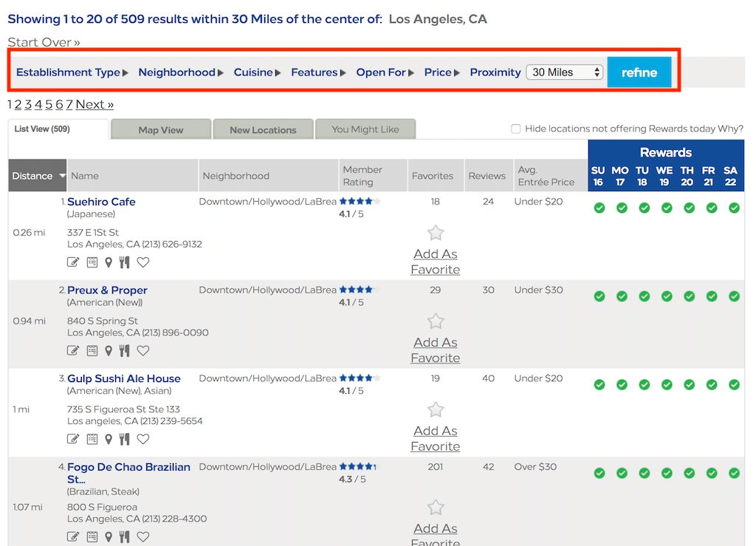Click the heart icon under Gulp Sushi Ale House
Screen dimensions: 756x546
[143, 439]
